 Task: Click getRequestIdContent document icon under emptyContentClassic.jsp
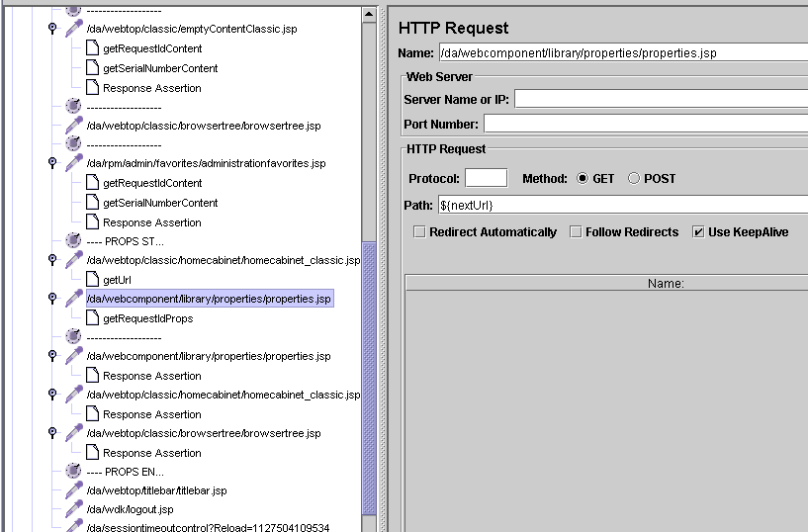(92, 47)
